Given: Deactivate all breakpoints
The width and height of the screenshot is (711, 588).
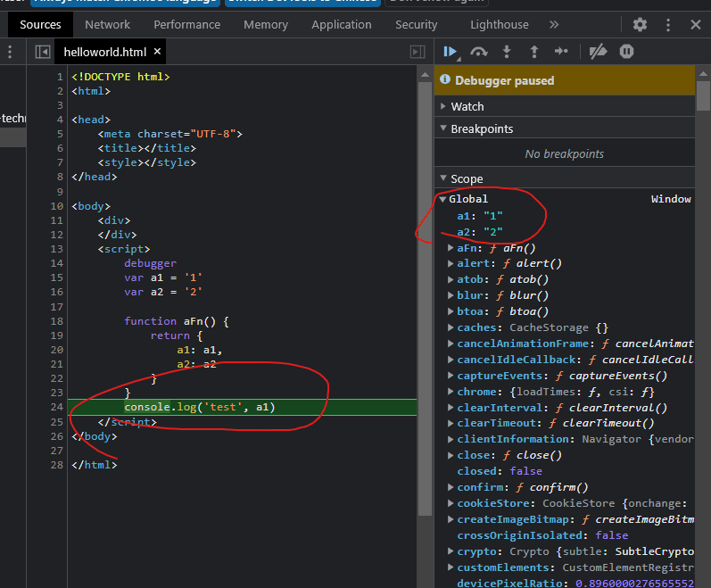Looking at the screenshot, I should pos(598,53).
